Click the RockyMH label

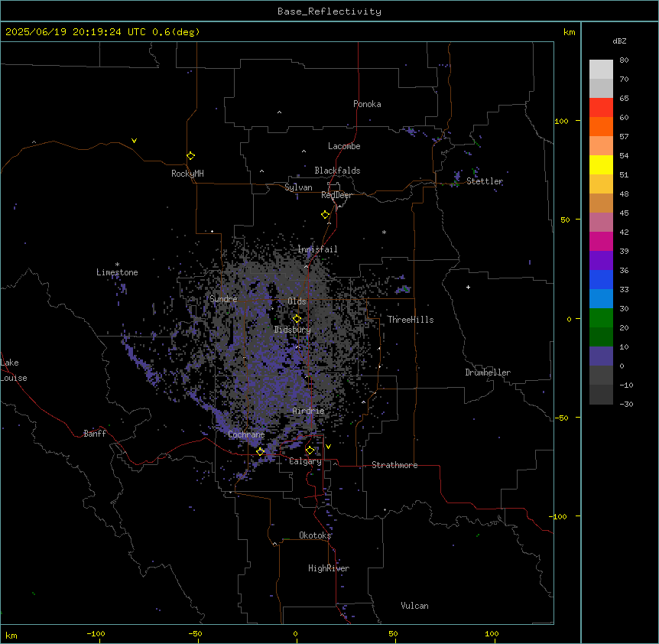tap(187, 173)
